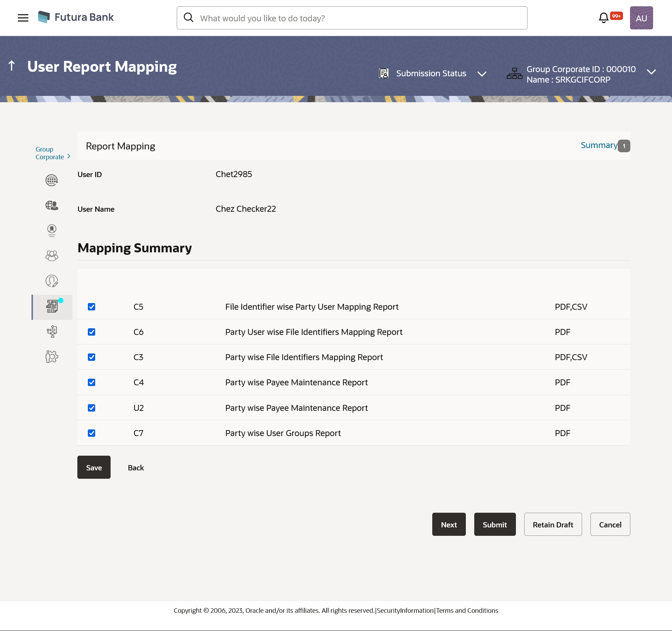Screen dimensions: 672x631
Task: Open the user groups sidebar icon
Action: (52, 256)
